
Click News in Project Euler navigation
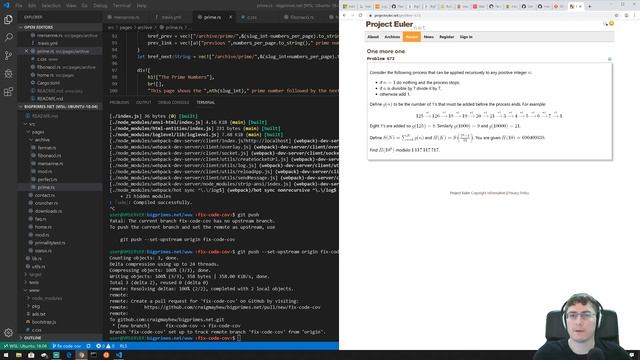click(429, 37)
